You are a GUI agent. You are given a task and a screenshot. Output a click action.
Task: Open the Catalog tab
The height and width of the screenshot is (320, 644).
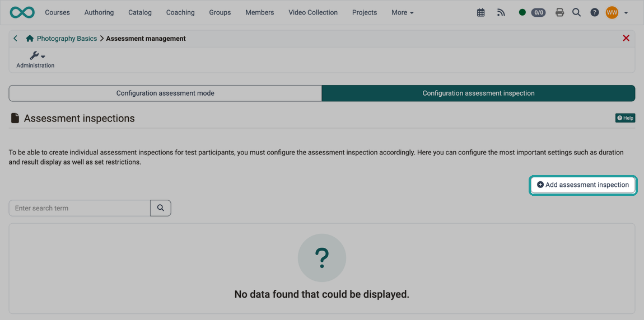(x=140, y=12)
